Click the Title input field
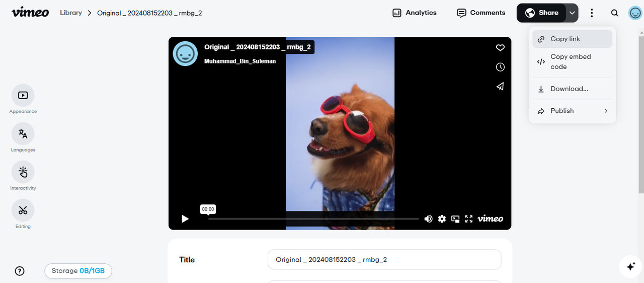644x283 pixels. coord(384,260)
